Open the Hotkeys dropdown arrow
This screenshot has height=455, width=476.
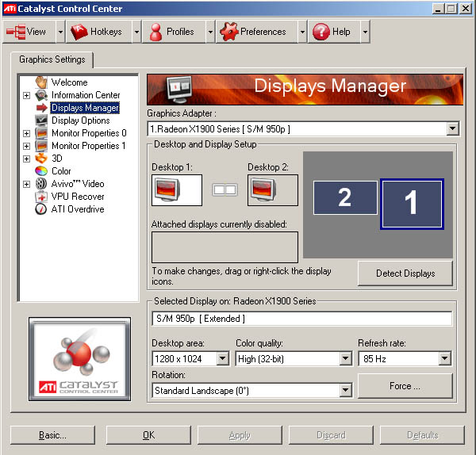[x=137, y=32]
